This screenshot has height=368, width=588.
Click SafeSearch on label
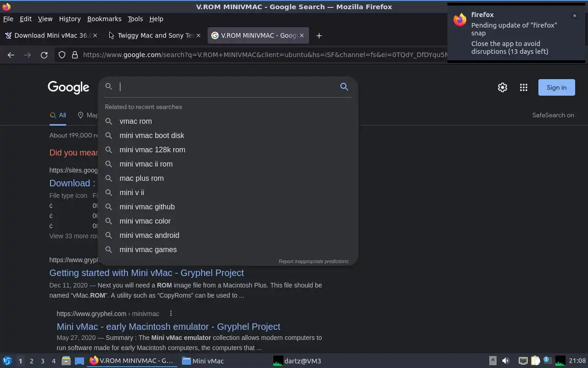(x=553, y=115)
